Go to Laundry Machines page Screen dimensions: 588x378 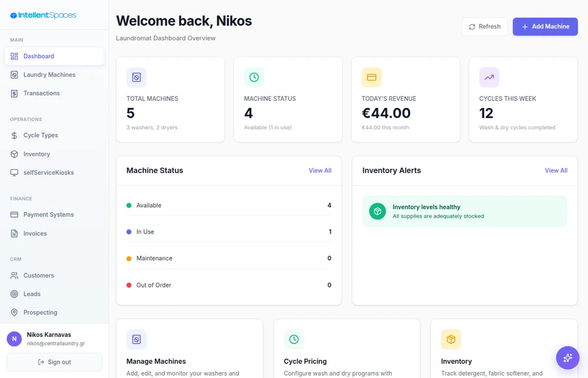click(54, 75)
